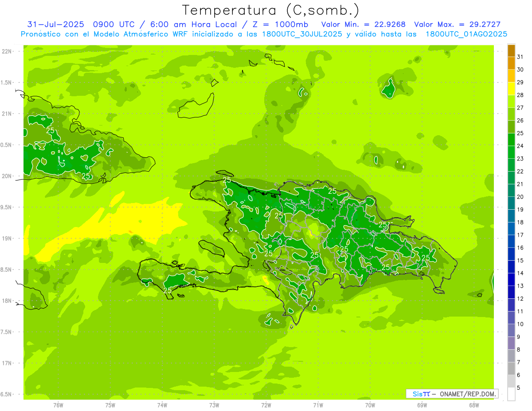
Task: Click the "0900 UTC" time text
Action: (114, 24)
